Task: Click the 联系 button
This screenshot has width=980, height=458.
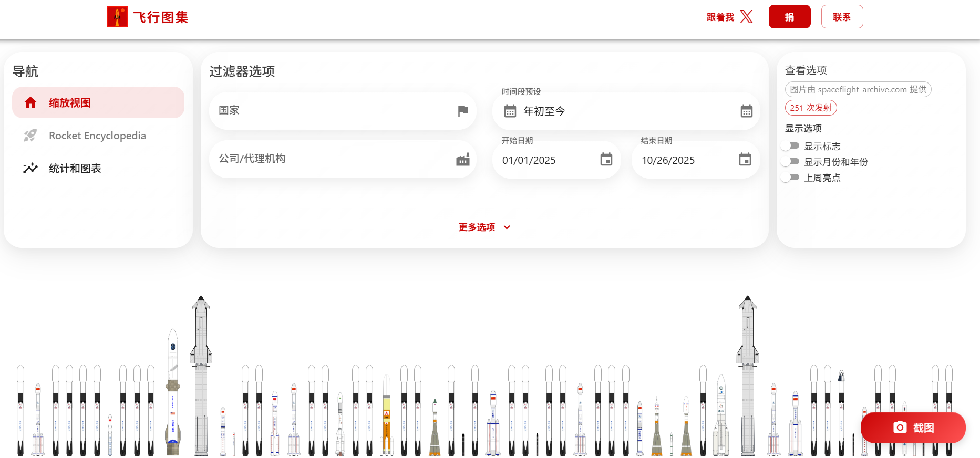Action: 841,17
